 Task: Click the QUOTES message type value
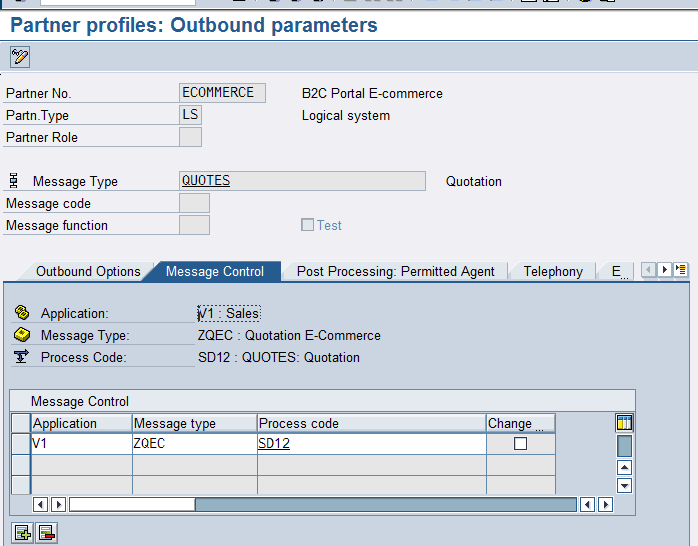[206, 181]
